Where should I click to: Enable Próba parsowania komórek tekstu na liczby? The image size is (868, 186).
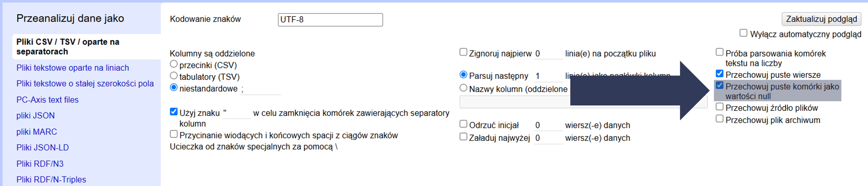(719, 52)
